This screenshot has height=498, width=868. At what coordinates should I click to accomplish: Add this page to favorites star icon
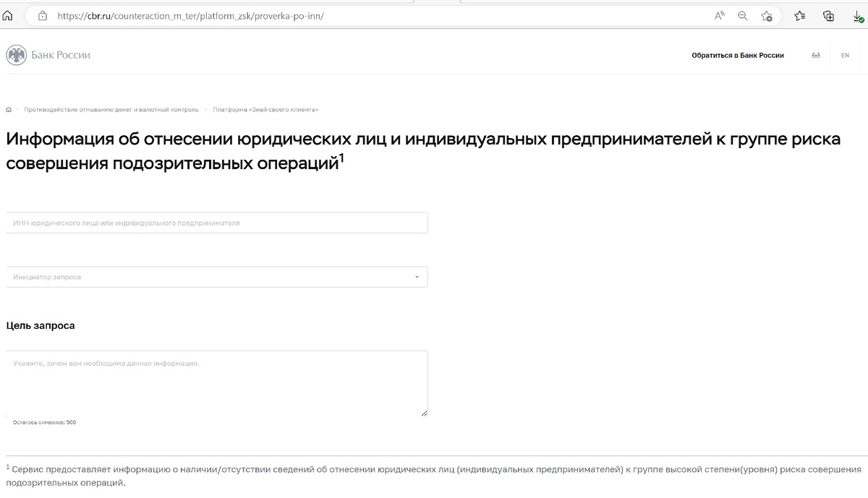[x=767, y=15]
